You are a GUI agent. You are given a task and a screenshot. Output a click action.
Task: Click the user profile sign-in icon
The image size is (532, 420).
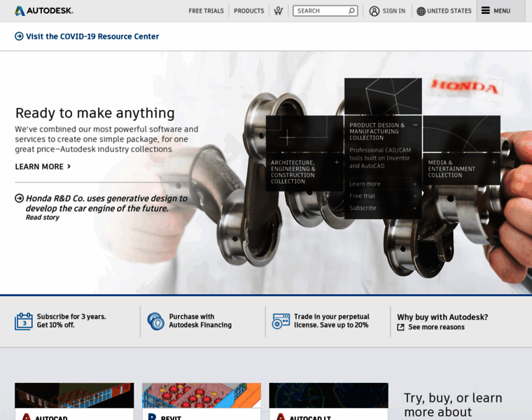click(374, 11)
